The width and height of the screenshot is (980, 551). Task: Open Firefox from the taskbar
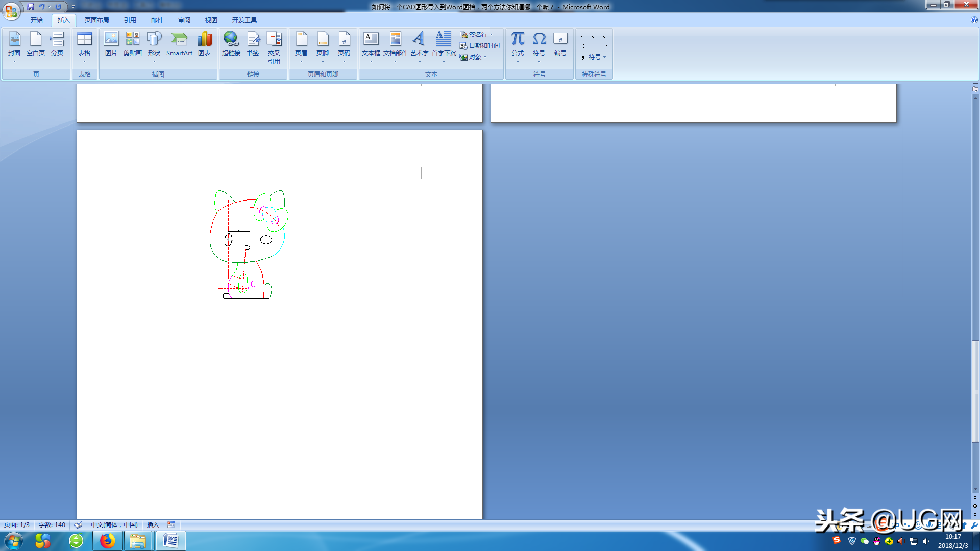107,541
